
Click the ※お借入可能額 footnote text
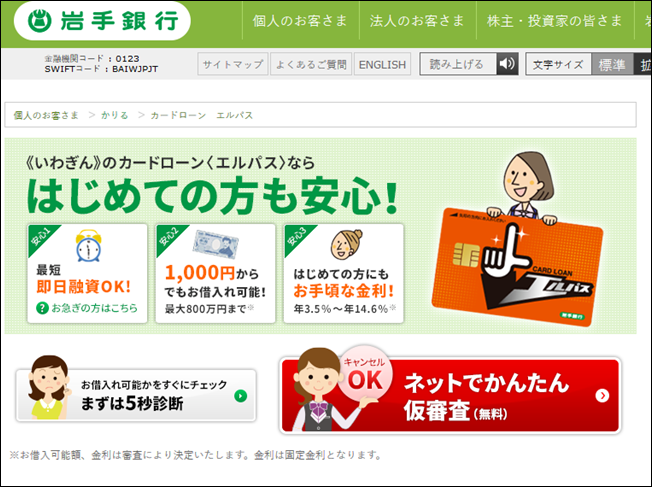click(195, 455)
